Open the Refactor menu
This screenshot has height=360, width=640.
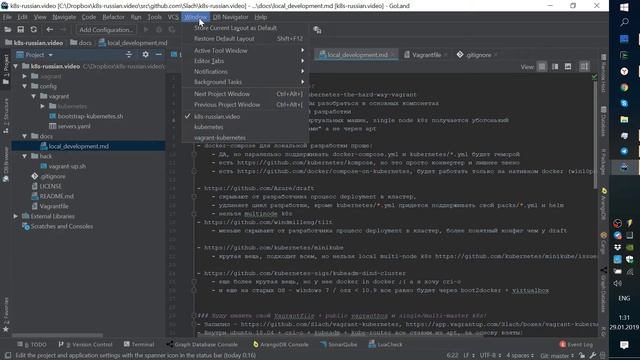[x=113, y=17]
